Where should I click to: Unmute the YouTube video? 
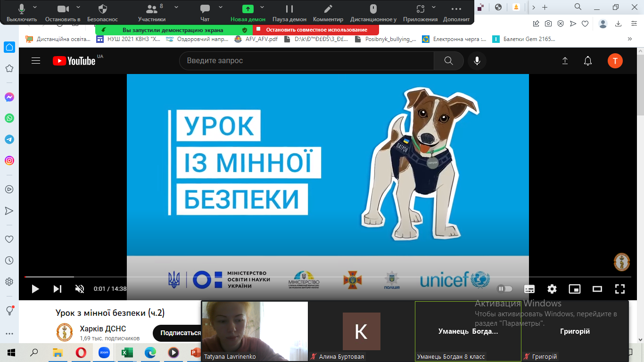(80, 289)
